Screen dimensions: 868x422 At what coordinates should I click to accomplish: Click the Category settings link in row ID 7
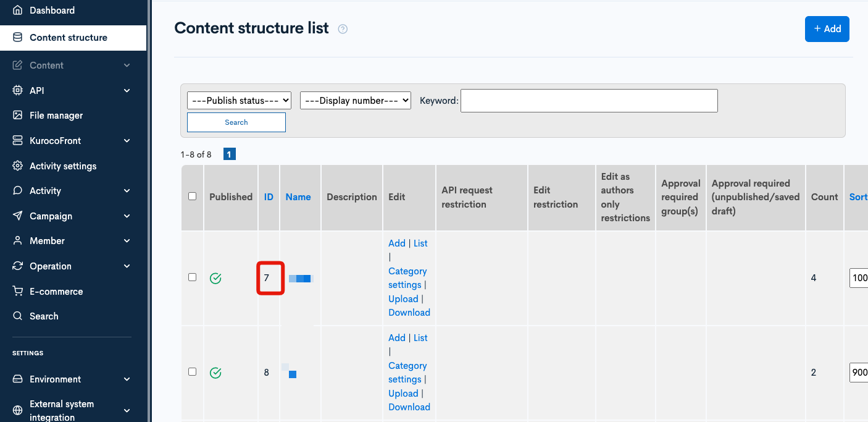coord(407,277)
